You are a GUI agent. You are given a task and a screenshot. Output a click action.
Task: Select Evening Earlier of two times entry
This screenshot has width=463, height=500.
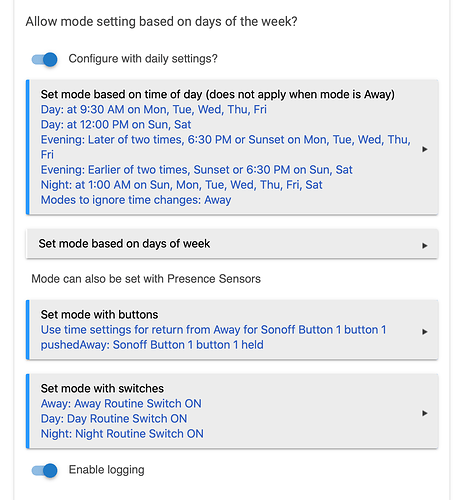coord(197,170)
